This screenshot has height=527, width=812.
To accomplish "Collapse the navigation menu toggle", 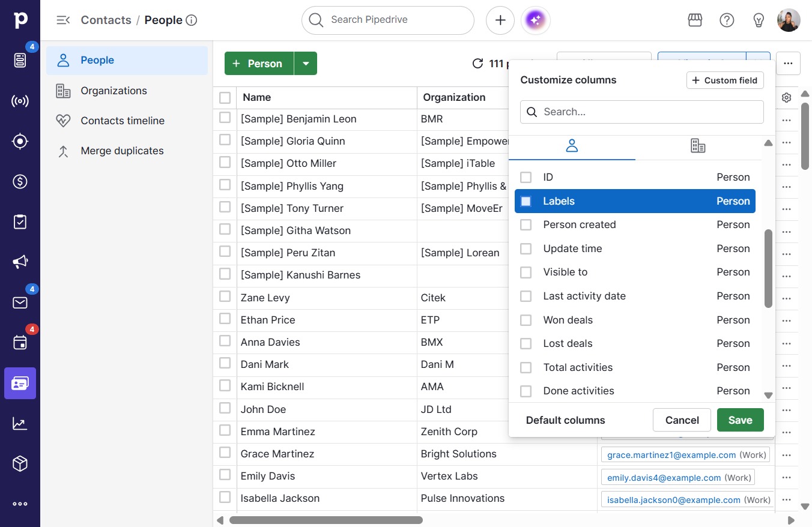I will [x=63, y=20].
